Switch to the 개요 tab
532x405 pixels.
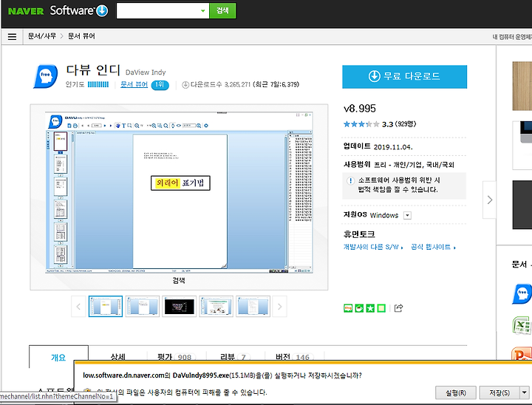(58, 357)
